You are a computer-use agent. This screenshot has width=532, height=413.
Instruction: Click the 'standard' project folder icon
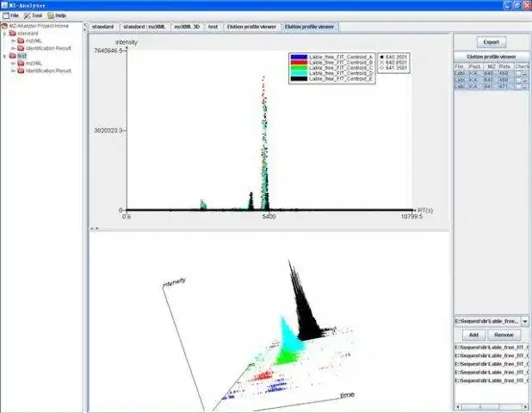pos(13,34)
